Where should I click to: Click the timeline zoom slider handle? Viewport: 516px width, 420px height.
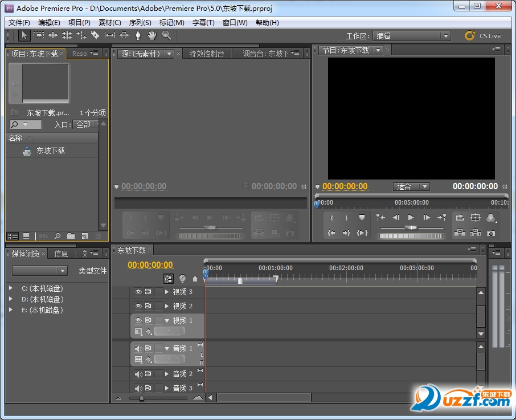142,398
